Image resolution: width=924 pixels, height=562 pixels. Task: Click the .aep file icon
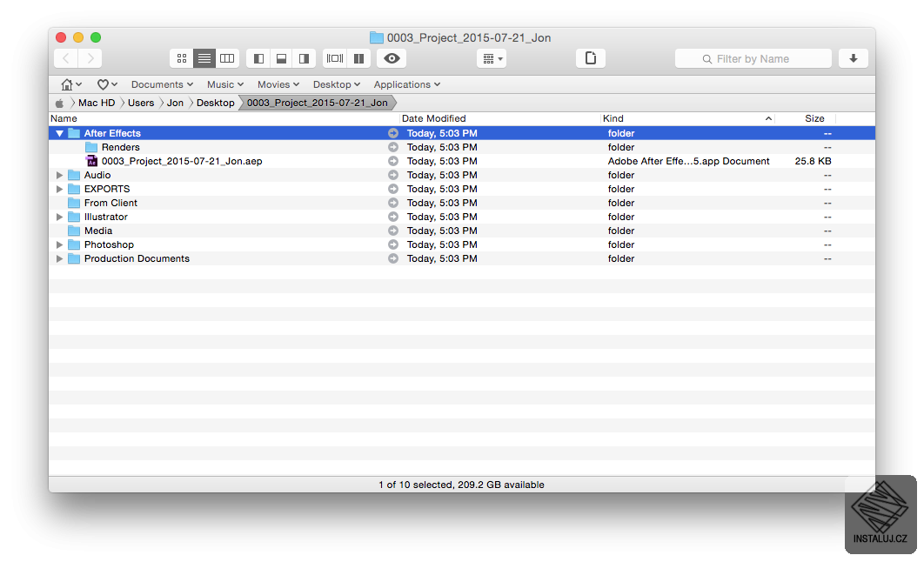click(x=91, y=161)
